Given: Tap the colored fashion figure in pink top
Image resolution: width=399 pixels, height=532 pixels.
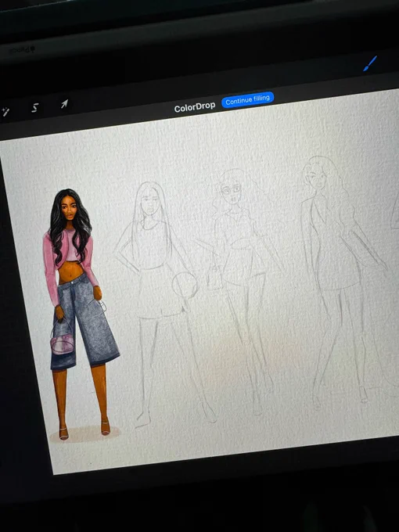Looking at the screenshot, I should [x=80, y=314].
